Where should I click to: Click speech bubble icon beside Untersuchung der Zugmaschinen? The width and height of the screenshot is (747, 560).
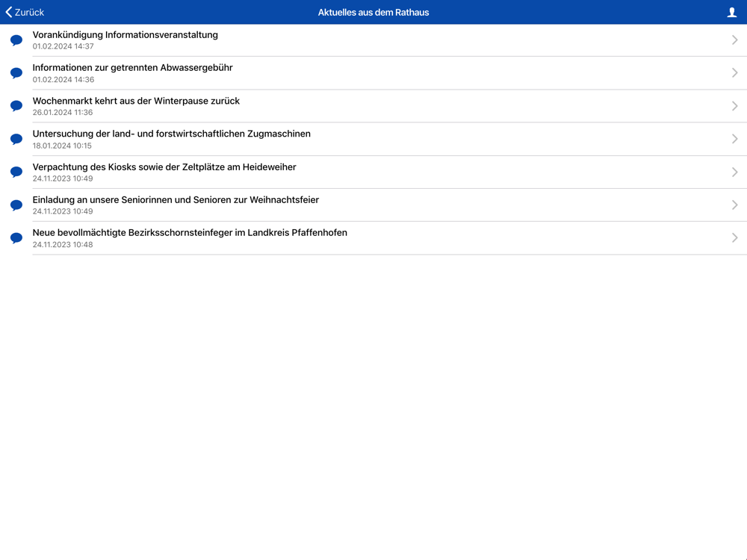(16, 139)
